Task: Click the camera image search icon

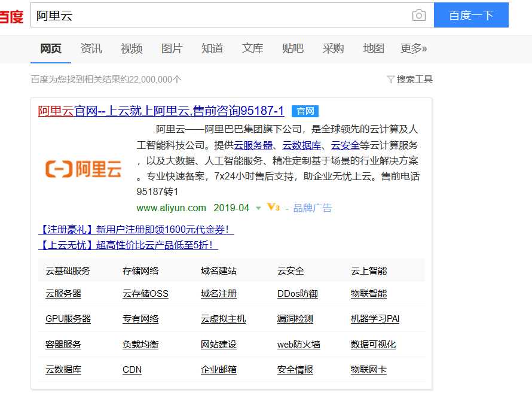Action: pos(418,16)
